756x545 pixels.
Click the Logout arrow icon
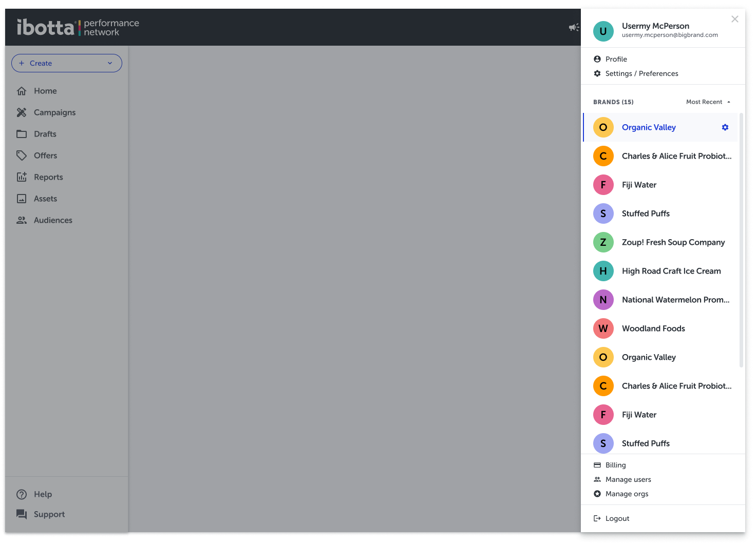[x=597, y=518]
